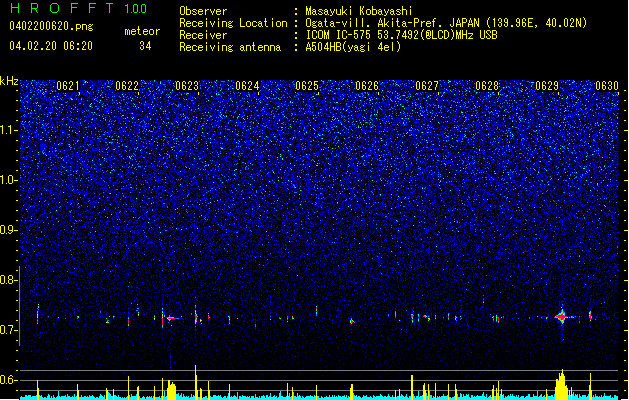Click the 'Receiving antenna' field label
629x400 pixels.
coord(230,47)
